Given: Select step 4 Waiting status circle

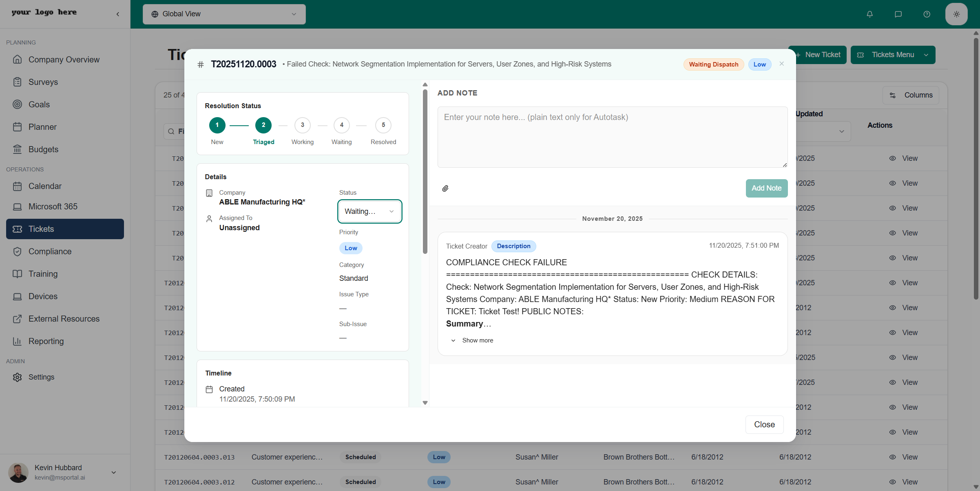Looking at the screenshot, I should pos(341,125).
